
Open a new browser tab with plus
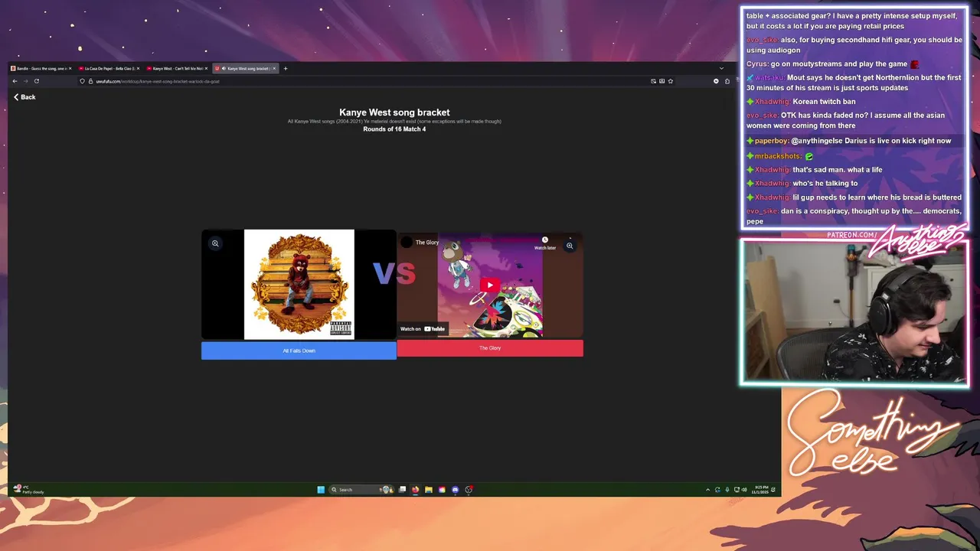click(x=285, y=68)
